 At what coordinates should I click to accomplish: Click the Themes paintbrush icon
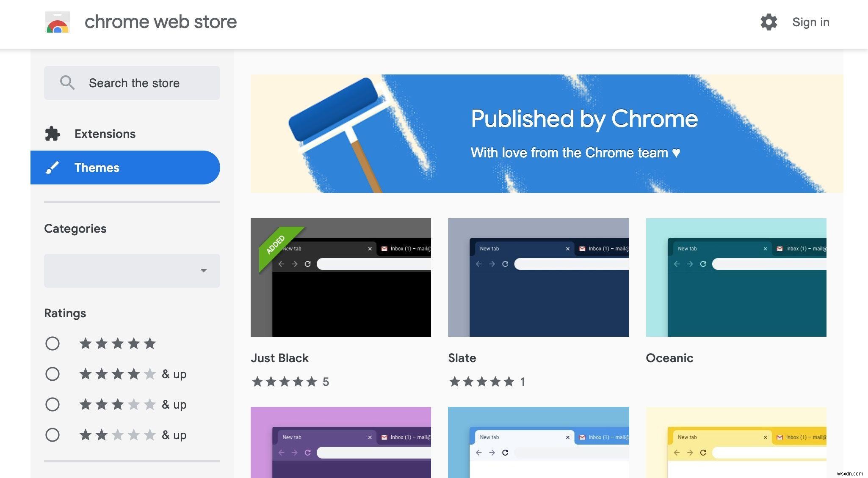pyautogui.click(x=53, y=167)
